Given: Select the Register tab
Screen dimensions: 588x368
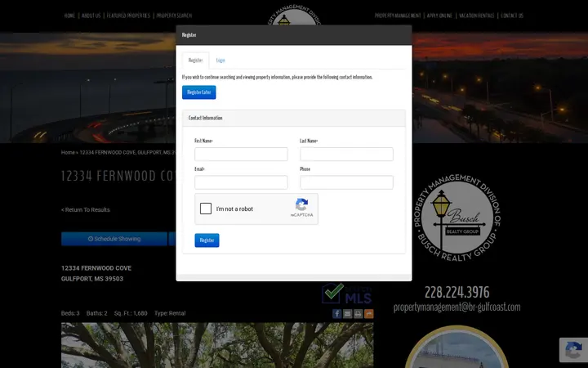Looking at the screenshot, I should click(195, 61).
